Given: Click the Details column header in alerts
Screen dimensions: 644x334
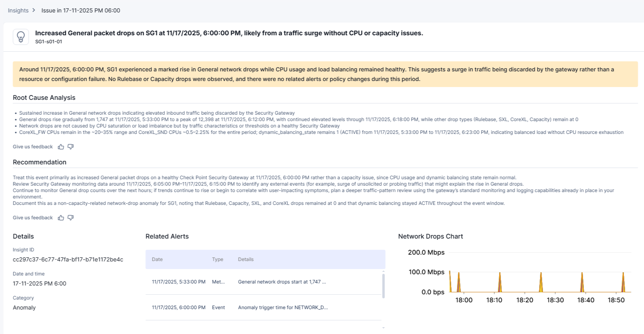Looking at the screenshot, I should (246, 259).
